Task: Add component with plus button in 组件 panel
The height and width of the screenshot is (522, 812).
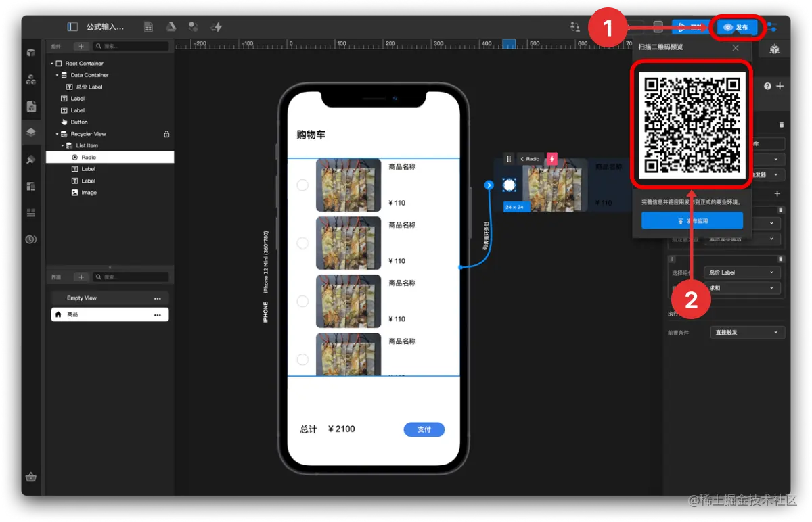Action: (81, 47)
